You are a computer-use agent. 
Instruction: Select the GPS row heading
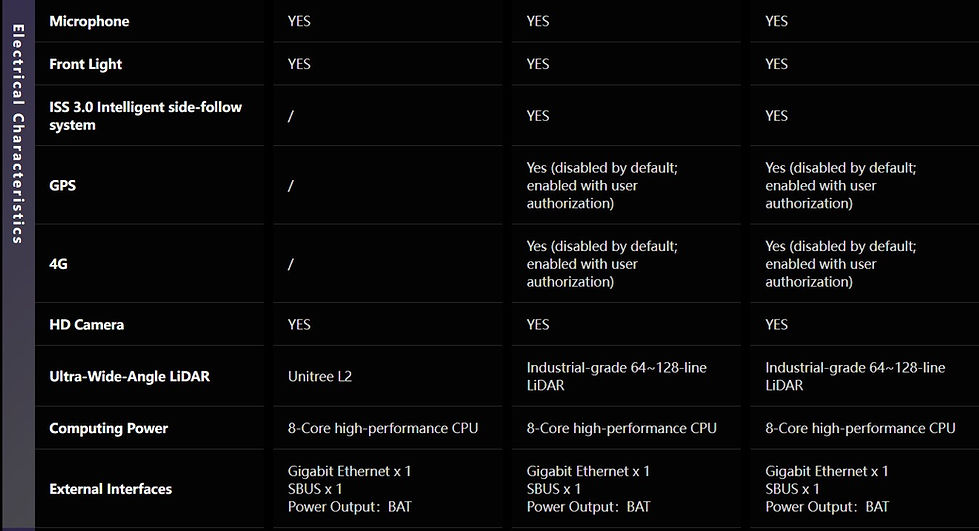[x=62, y=186]
